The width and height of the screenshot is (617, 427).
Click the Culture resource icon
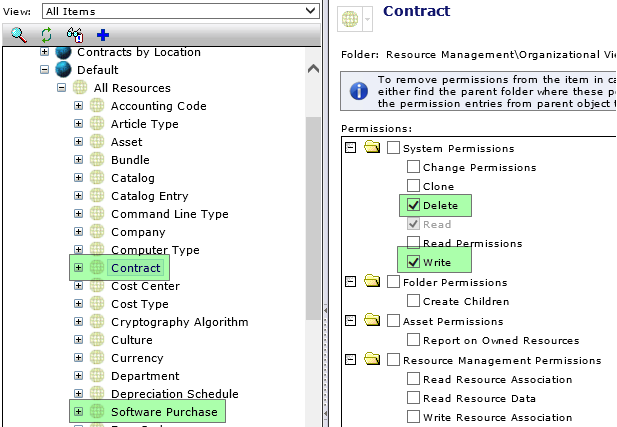click(x=97, y=340)
